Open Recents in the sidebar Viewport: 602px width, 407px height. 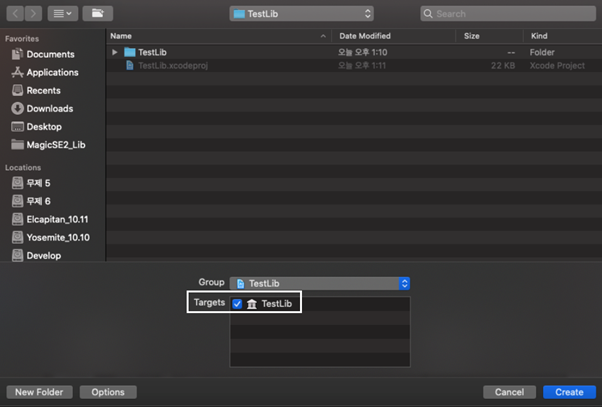[x=36, y=91]
